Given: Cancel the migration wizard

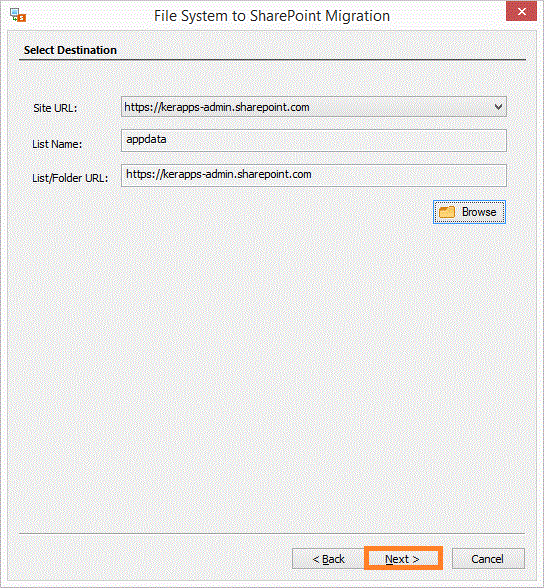Looking at the screenshot, I should 488,559.
